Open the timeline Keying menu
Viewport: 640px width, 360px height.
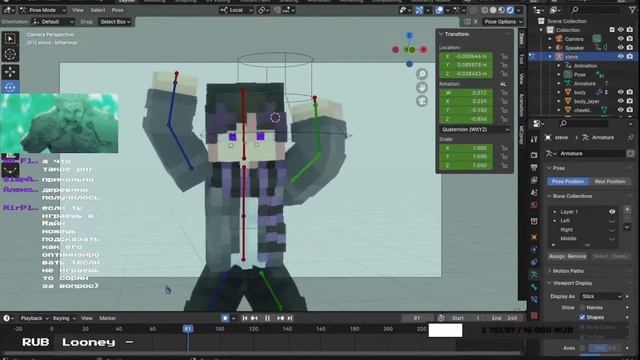click(64, 318)
